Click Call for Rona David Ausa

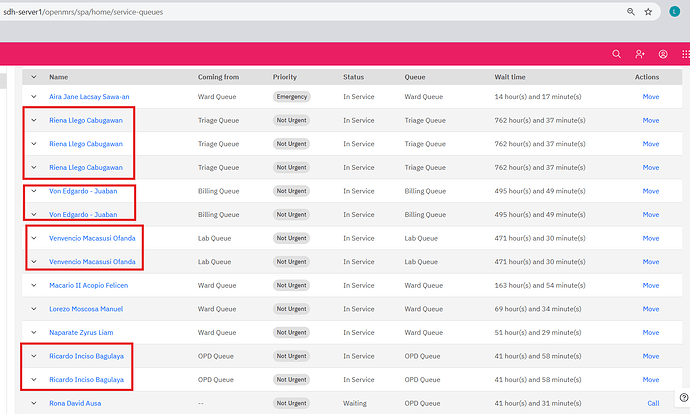click(652, 403)
